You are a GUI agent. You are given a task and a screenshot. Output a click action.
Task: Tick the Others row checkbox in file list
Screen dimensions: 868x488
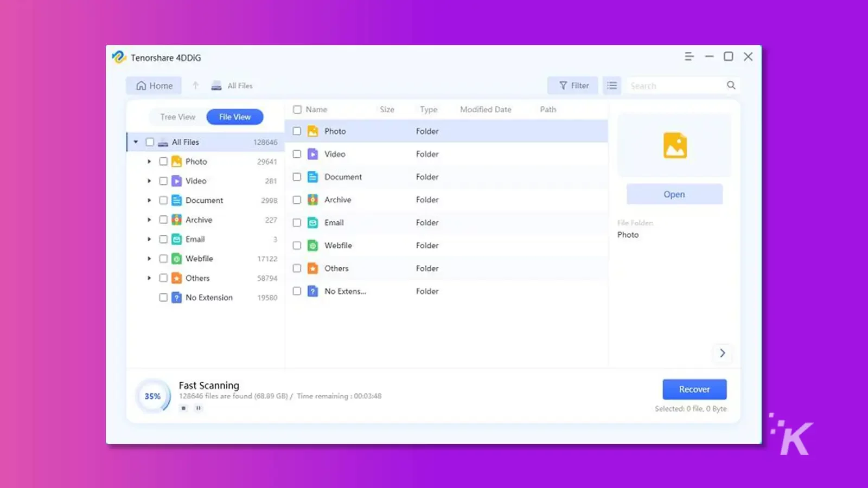297,268
